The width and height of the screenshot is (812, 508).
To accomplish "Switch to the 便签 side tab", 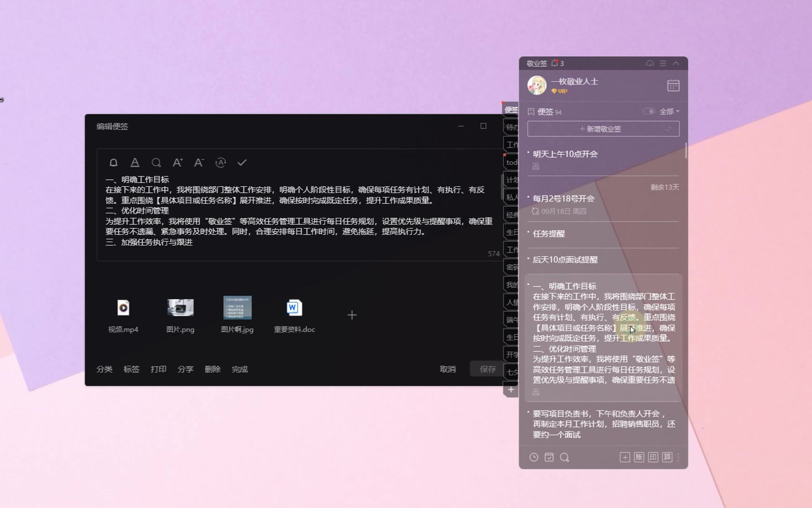I will tap(511, 110).
